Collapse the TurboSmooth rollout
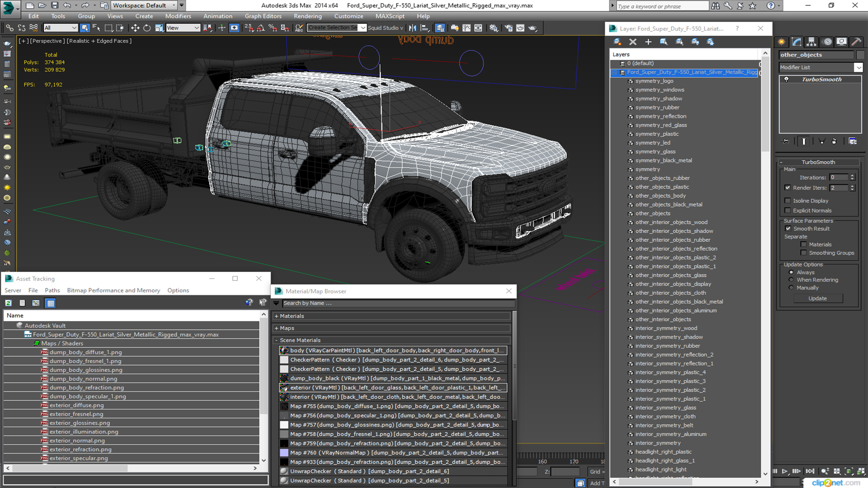The width and height of the screenshot is (868, 488). 781,162
